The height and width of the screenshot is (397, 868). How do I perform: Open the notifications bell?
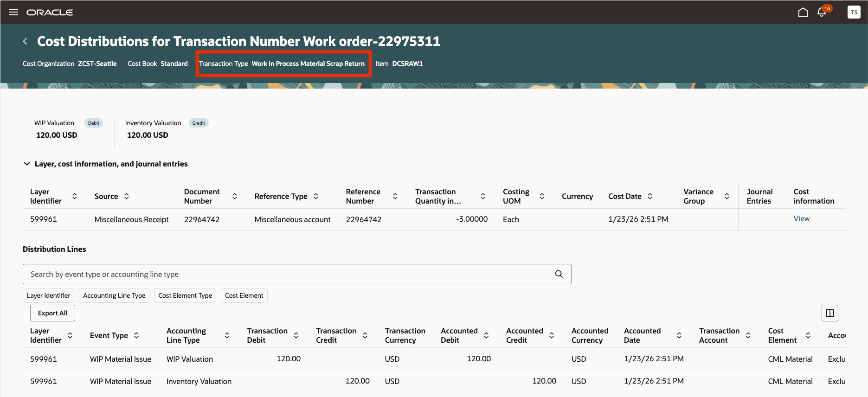pyautogui.click(x=822, y=13)
